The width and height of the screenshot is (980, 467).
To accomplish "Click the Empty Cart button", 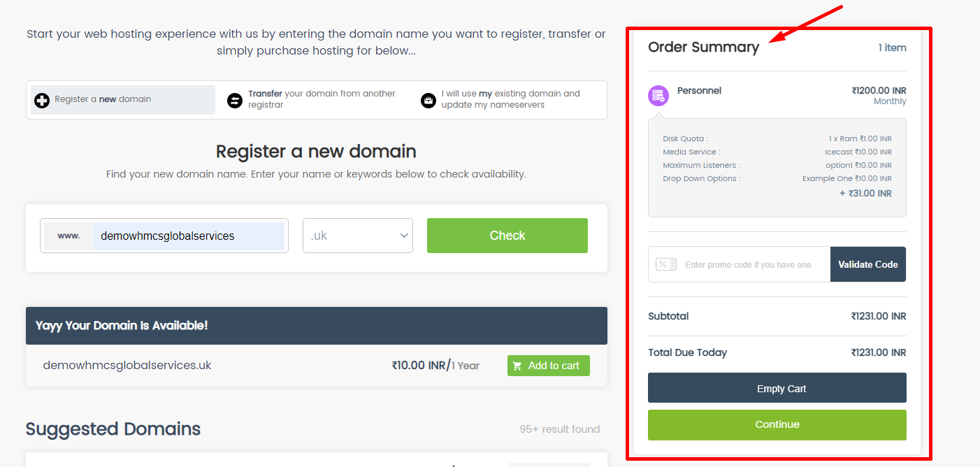I will (777, 388).
